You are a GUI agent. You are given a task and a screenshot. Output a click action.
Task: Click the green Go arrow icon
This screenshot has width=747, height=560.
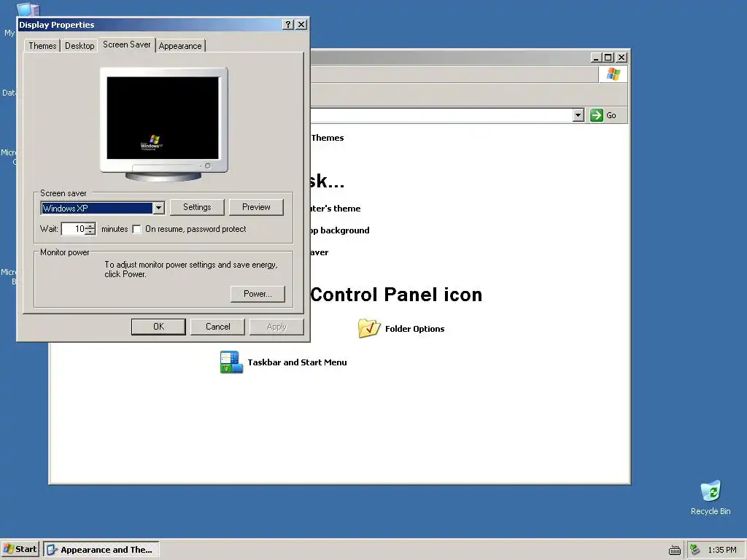pos(597,115)
